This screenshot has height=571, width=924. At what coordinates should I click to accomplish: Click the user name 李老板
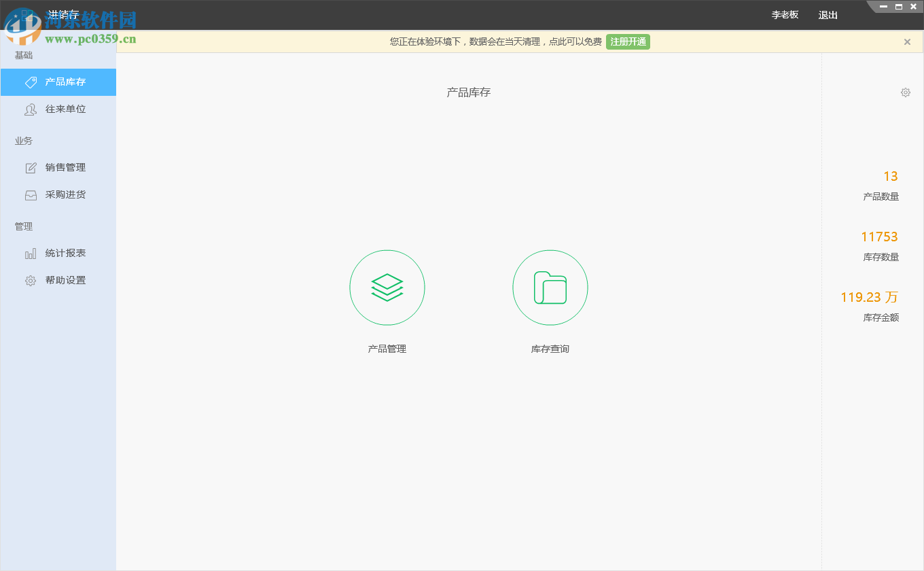(x=785, y=15)
